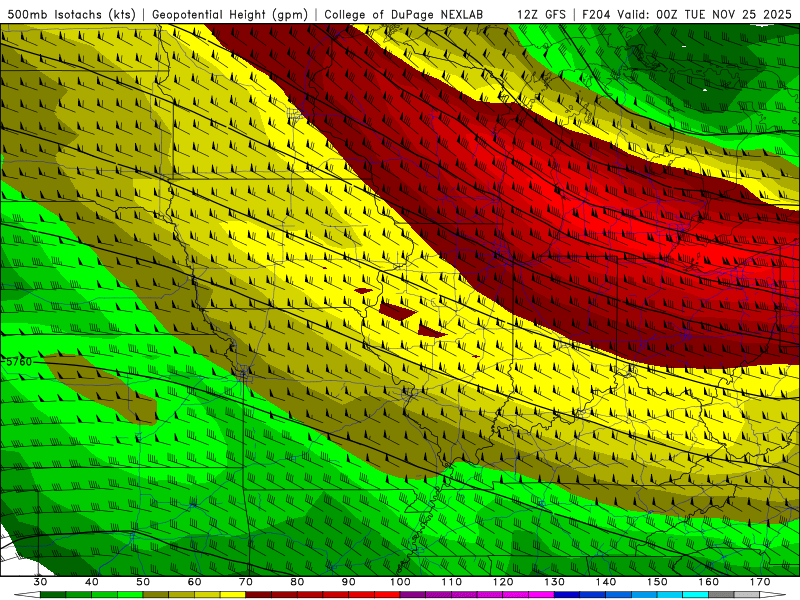Click 'College of DuPage NEXLAB' header label
Viewport: 800px width, 600px height.
click(404, 14)
